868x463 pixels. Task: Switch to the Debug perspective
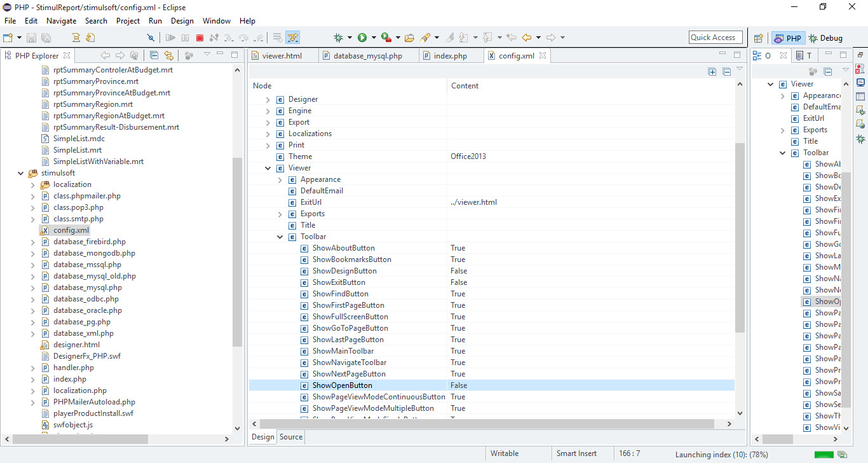click(x=825, y=38)
